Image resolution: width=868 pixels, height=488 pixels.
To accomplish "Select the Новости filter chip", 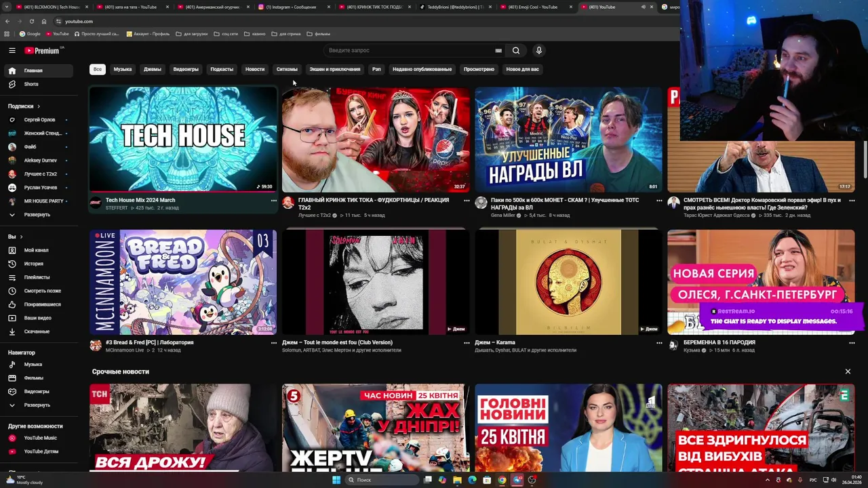I will pyautogui.click(x=255, y=69).
